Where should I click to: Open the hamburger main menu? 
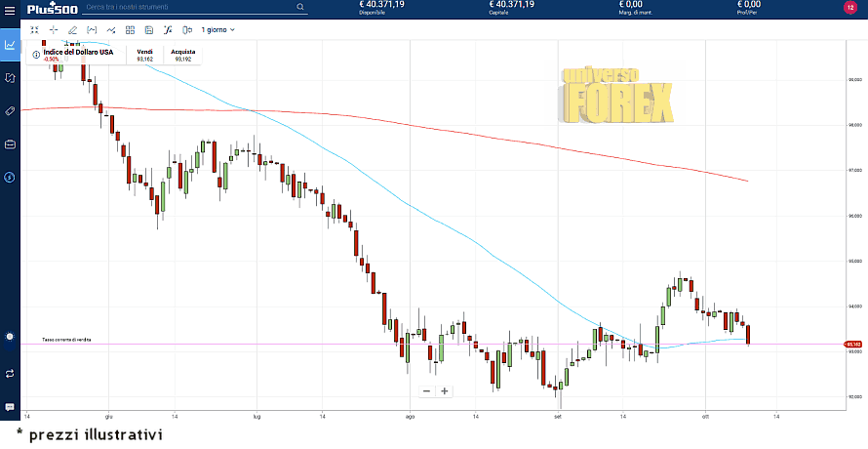(10, 9)
